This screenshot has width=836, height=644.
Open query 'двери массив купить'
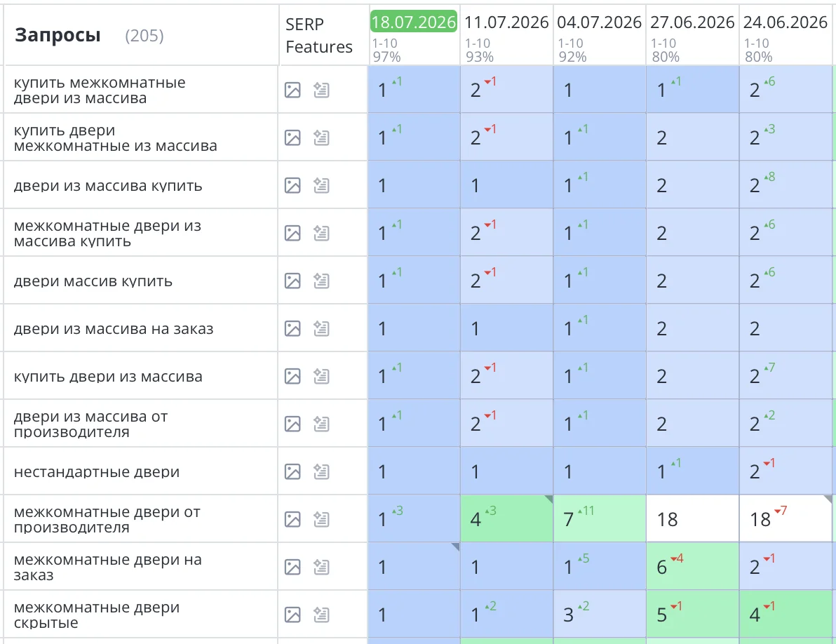(93, 281)
